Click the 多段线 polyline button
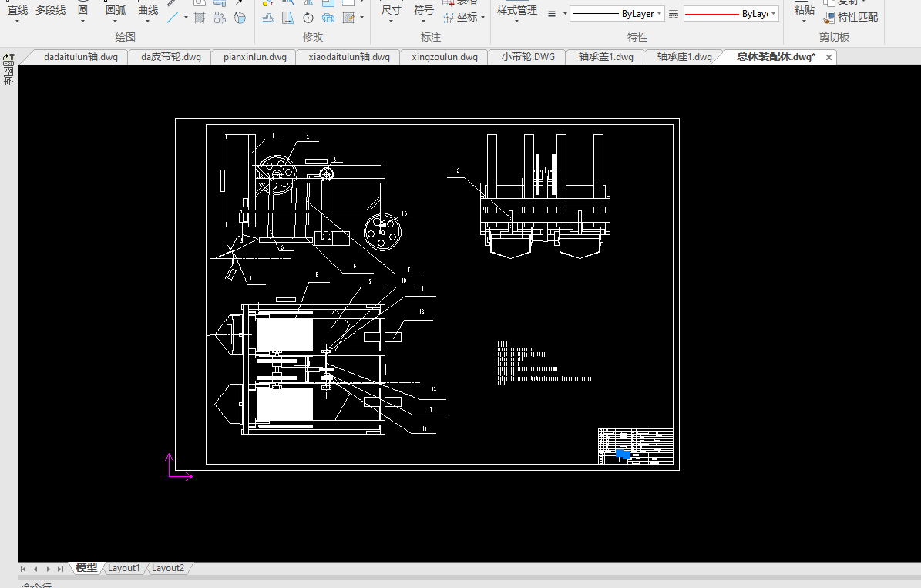Screen dimensions: 921x588 tap(50, 11)
